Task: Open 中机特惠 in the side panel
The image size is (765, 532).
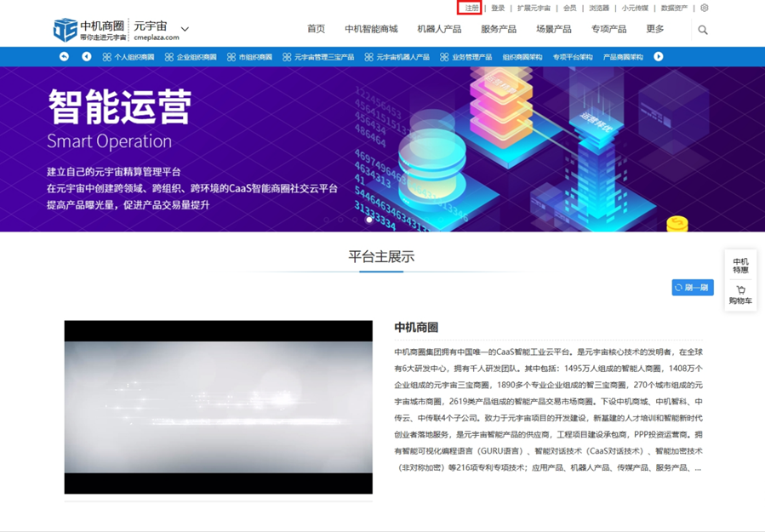Action: click(740, 266)
